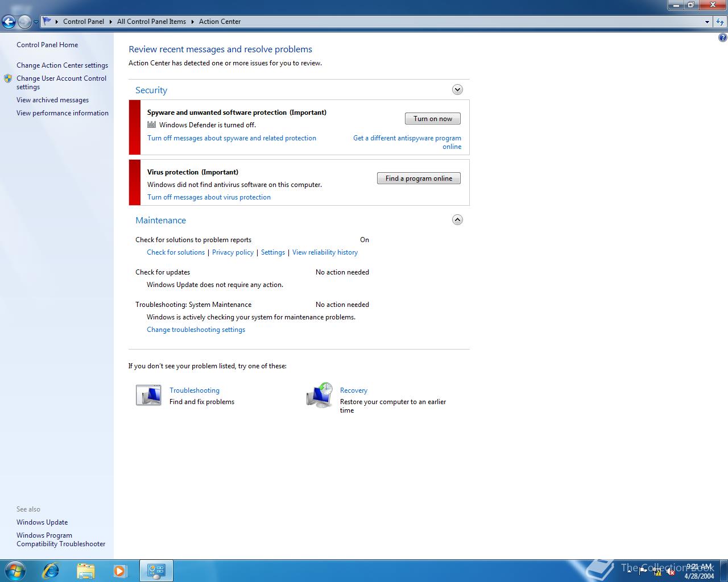728x582 pixels.
Task: Click 'Windows Defender is turned off.' text
Action: pos(208,125)
